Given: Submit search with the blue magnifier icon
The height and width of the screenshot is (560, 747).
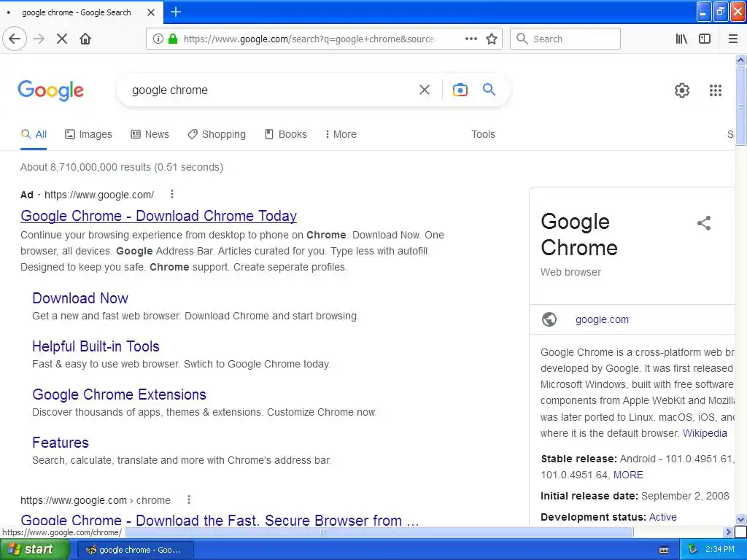Looking at the screenshot, I should [x=489, y=89].
